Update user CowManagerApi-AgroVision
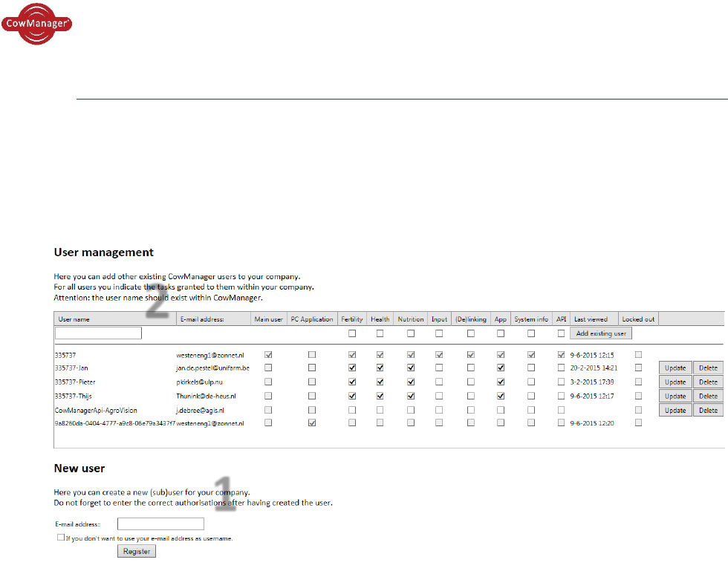The height and width of the screenshot is (571, 728). tap(675, 411)
